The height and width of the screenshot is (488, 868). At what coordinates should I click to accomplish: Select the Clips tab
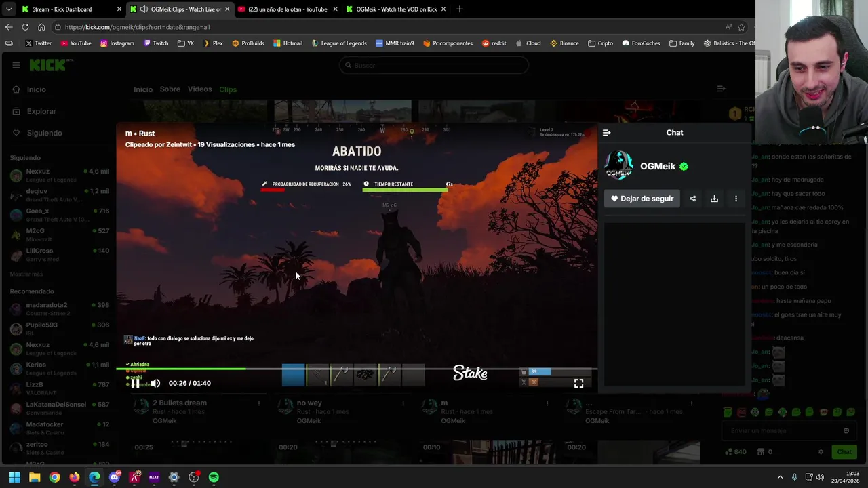coord(228,89)
